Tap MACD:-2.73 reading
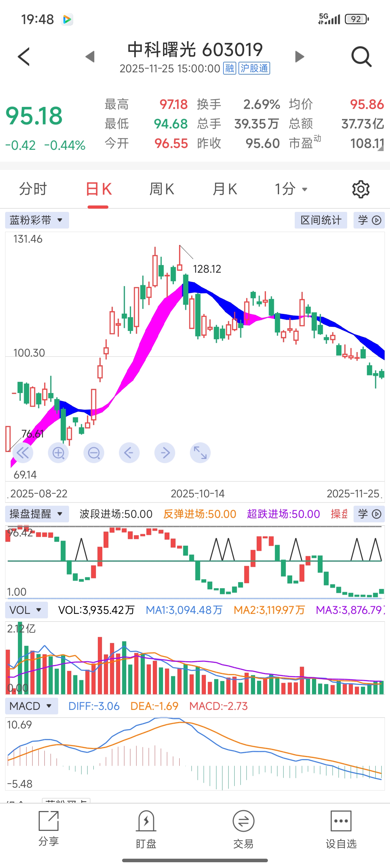 pos(218,706)
